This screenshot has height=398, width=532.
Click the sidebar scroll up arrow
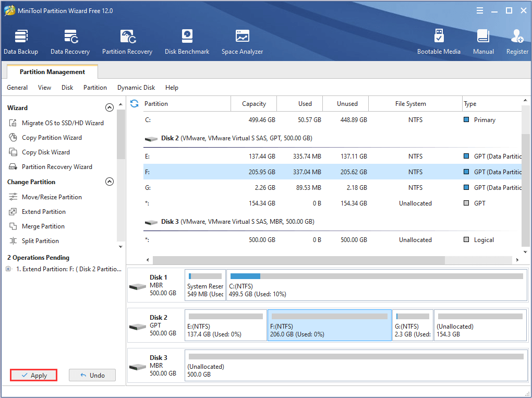coord(121,104)
